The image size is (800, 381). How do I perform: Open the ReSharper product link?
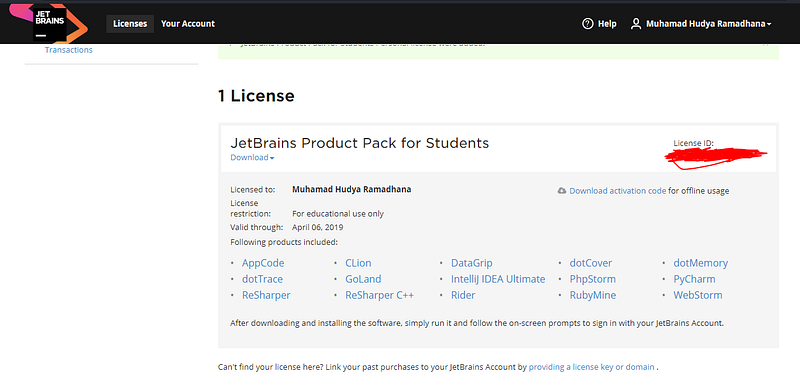pos(266,295)
